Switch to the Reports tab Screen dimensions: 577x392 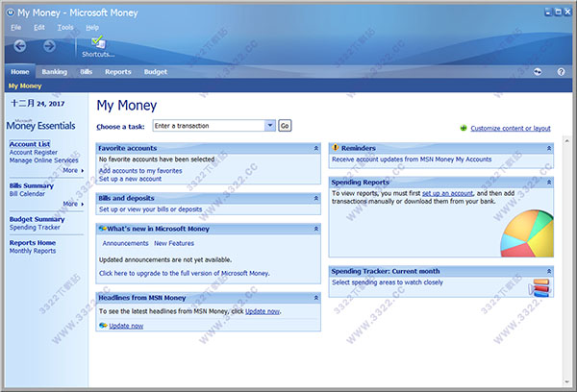[x=117, y=72]
